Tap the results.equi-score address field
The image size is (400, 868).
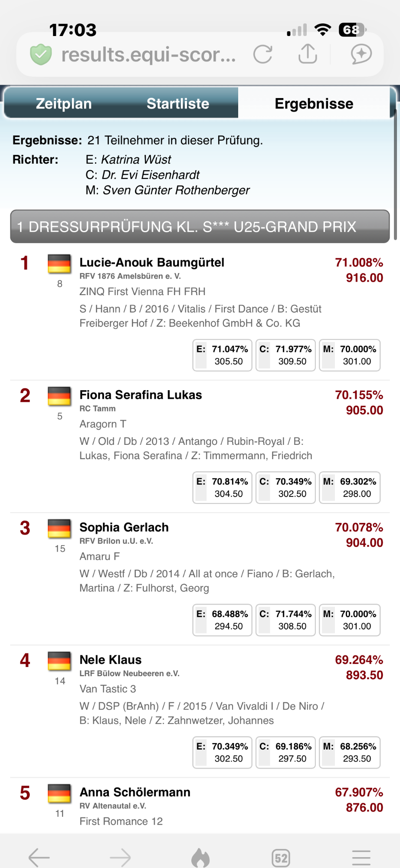(148, 55)
